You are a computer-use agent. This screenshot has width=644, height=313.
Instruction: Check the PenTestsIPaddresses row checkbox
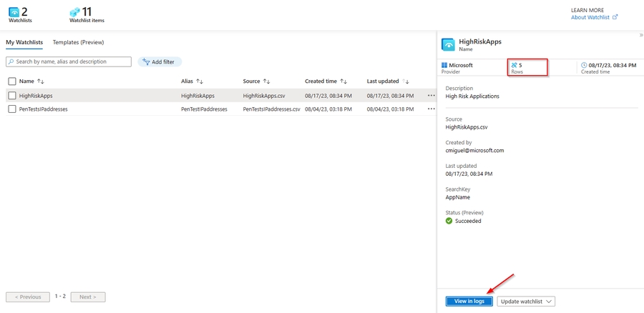[12, 109]
